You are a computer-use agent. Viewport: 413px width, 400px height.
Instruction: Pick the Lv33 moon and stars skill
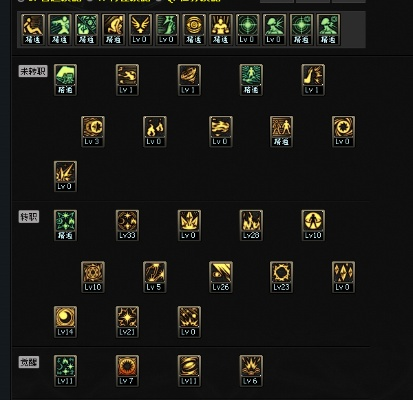click(x=127, y=225)
